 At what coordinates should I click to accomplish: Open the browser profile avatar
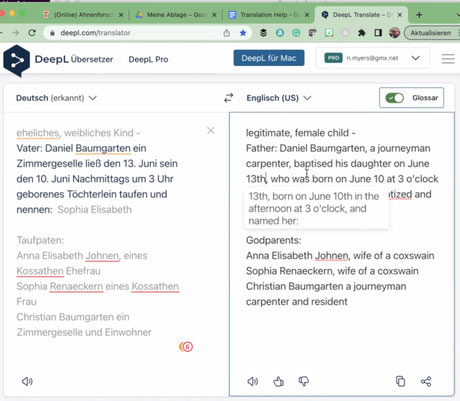click(x=394, y=33)
